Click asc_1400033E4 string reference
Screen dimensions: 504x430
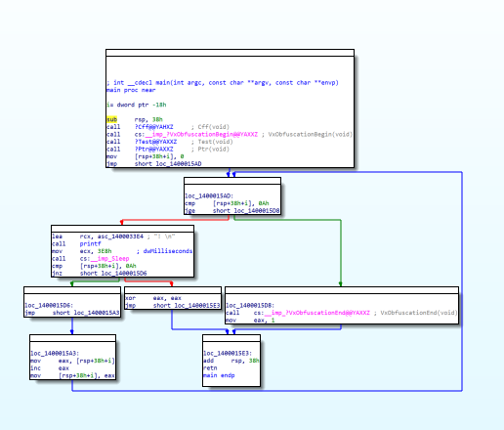click(120, 236)
